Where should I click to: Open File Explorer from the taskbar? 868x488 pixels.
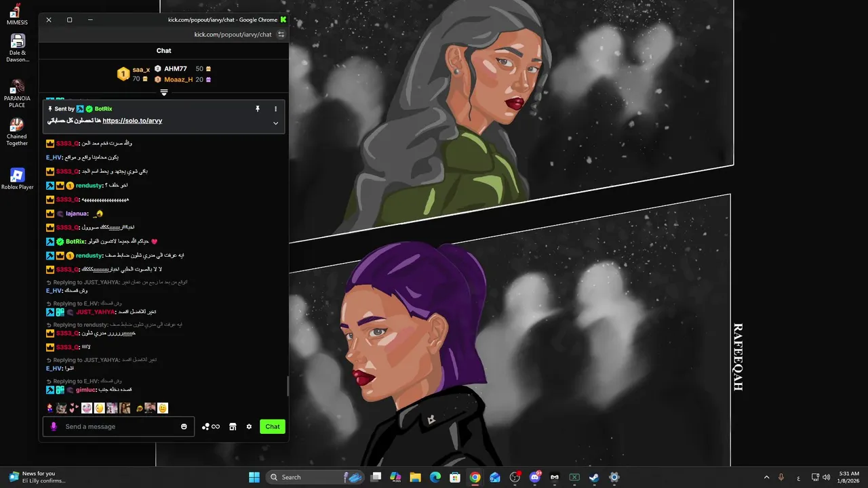pyautogui.click(x=415, y=477)
